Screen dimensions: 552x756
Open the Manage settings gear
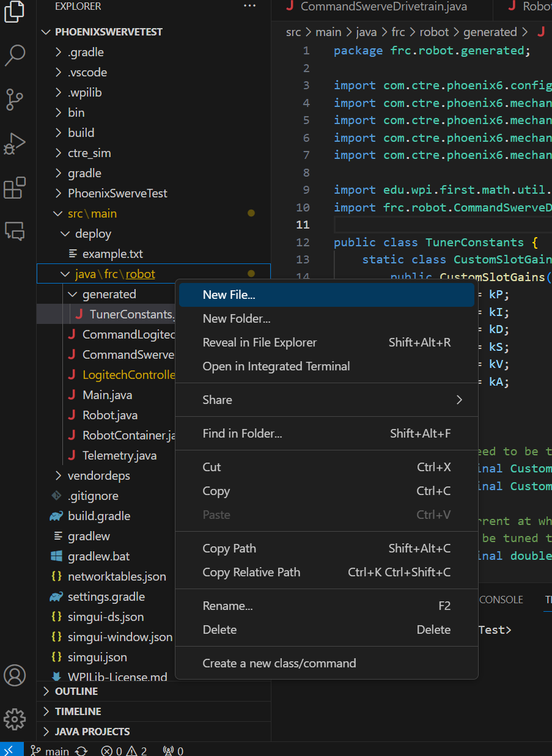[14, 720]
